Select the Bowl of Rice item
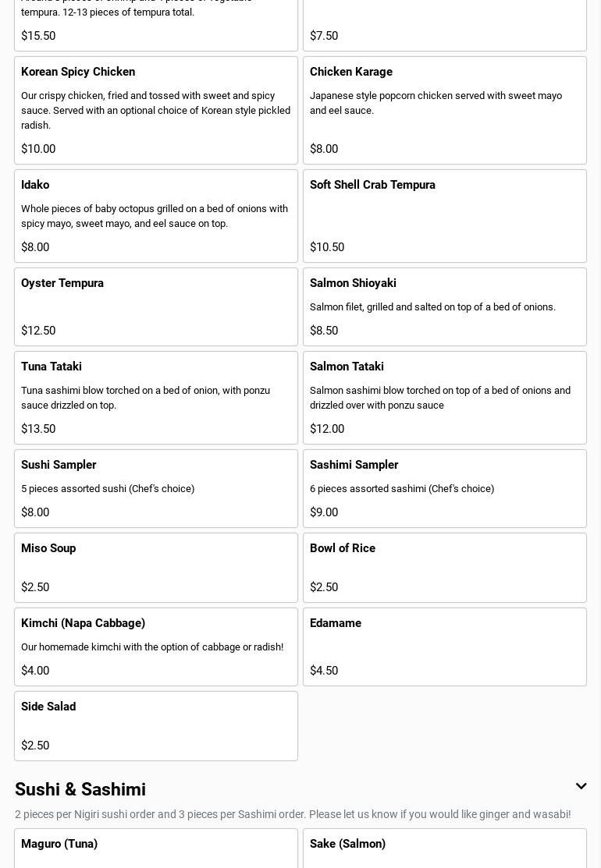601x868 pixels. tap(445, 568)
